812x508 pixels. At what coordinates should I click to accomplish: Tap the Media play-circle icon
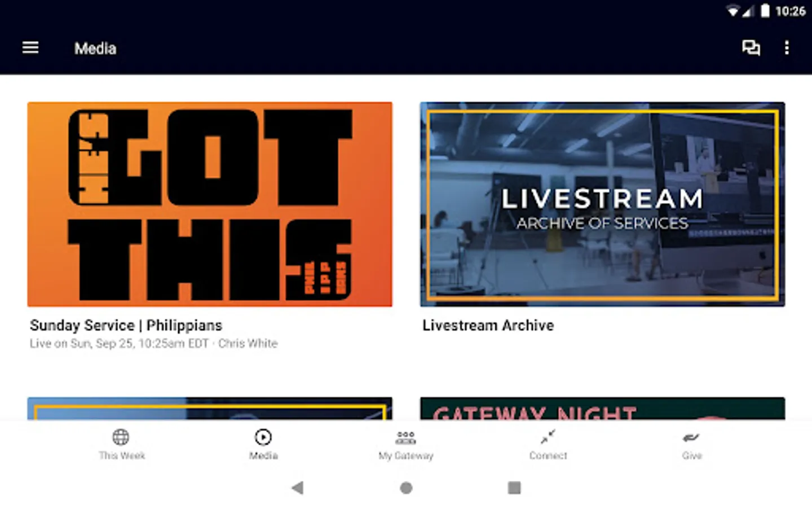click(x=263, y=437)
